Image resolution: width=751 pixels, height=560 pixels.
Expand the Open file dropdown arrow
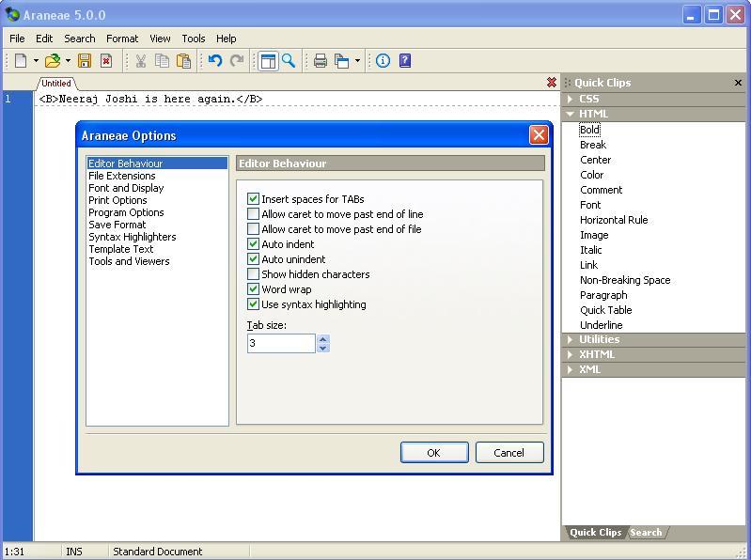(x=68, y=61)
